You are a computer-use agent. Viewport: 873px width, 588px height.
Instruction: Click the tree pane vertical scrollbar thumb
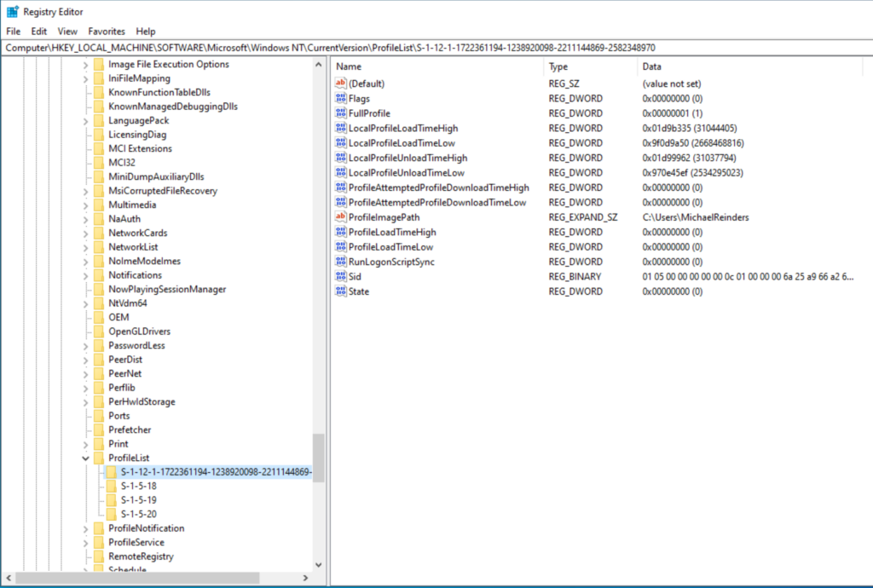click(319, 458)
